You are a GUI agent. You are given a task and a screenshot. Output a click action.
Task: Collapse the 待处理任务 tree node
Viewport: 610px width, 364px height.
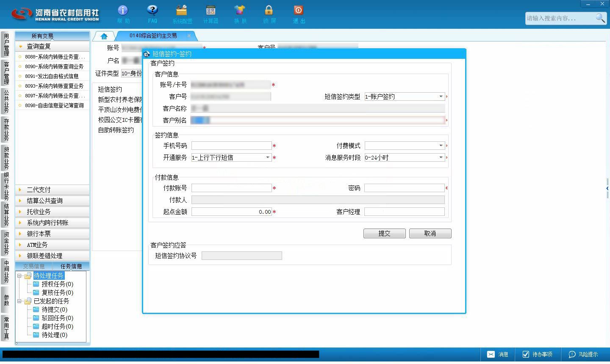point(19,276)
